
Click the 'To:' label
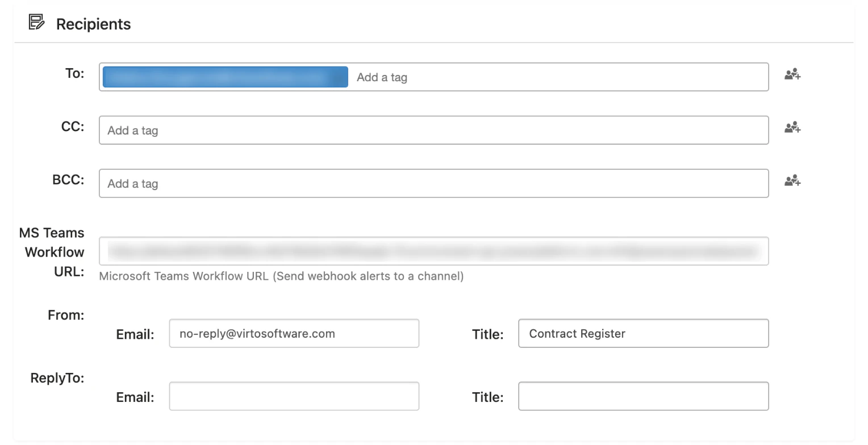[x=74, y=73]
